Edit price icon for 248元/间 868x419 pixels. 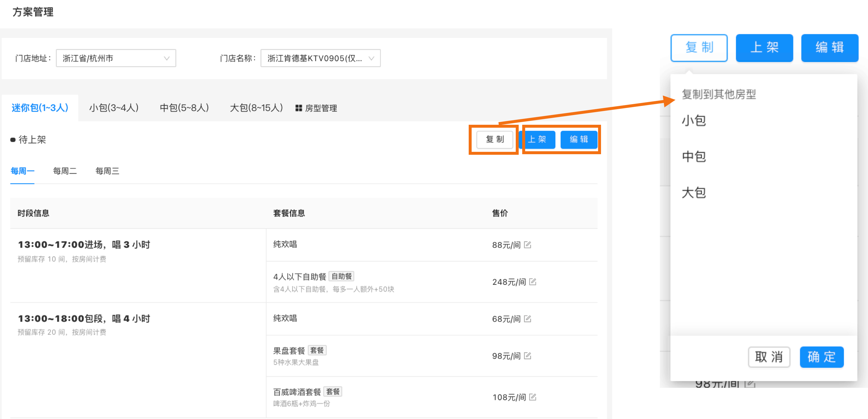pos(533,282)
